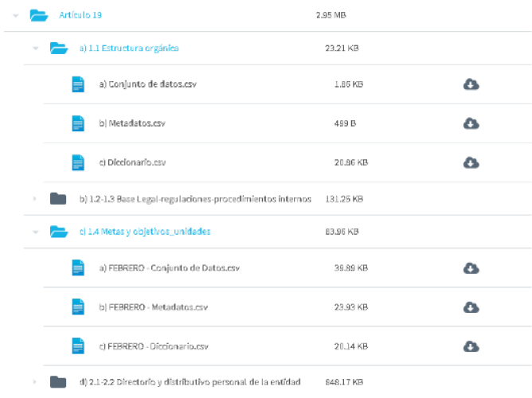Click the 23.93 KB size value

pos(351,307)
